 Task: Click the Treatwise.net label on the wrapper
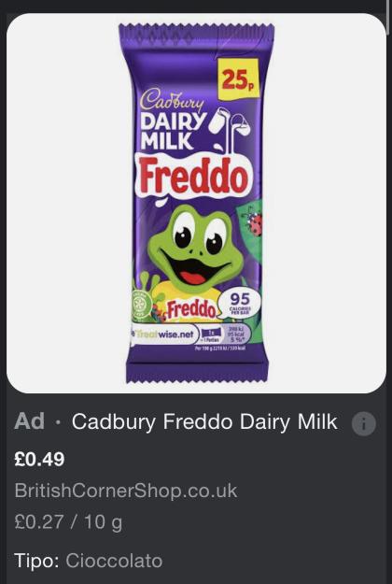163,335
